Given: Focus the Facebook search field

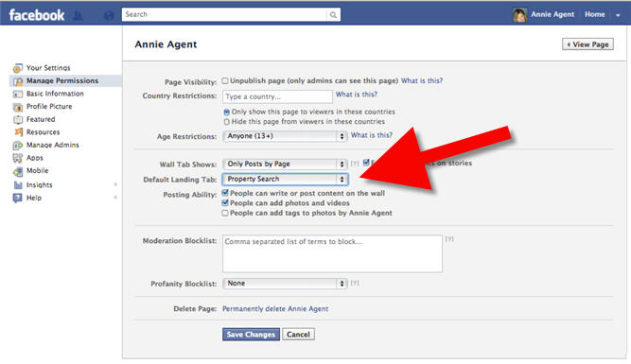Looking at the screenshot, I should pyautogui.click(x=224, y=14).
